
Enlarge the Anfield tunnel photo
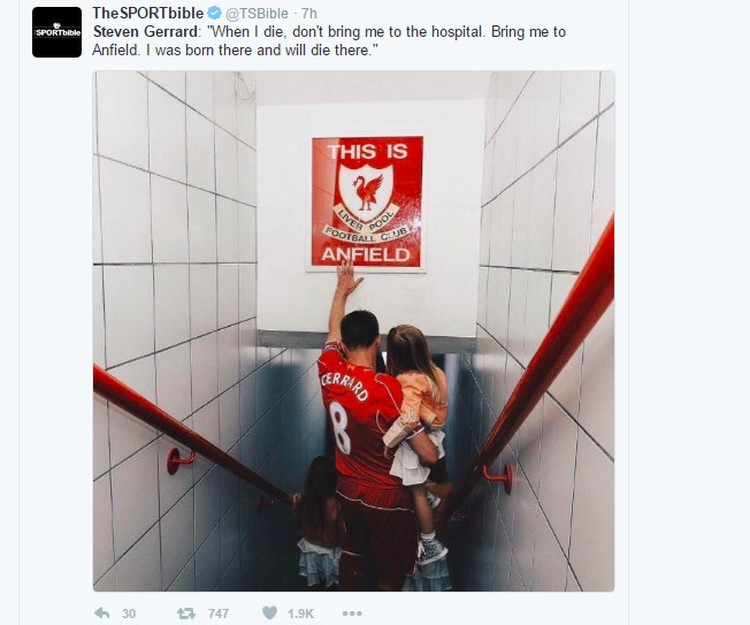353,331
